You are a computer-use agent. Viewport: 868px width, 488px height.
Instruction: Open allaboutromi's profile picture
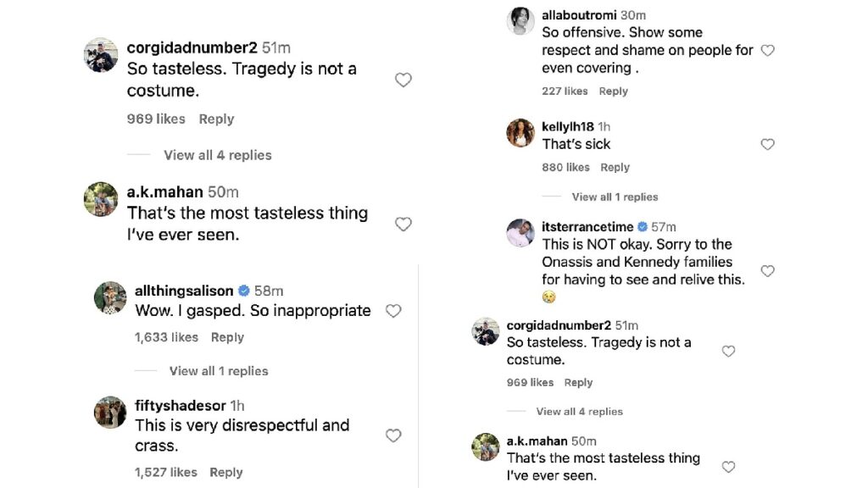[x=520, y=21]
